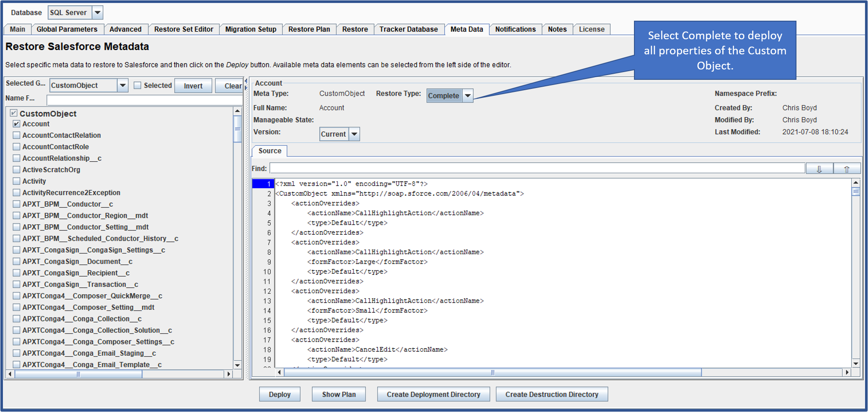Click the Show Plan button
The width and height of the screenshot is (868, 412).
click(x=339, y=394)
